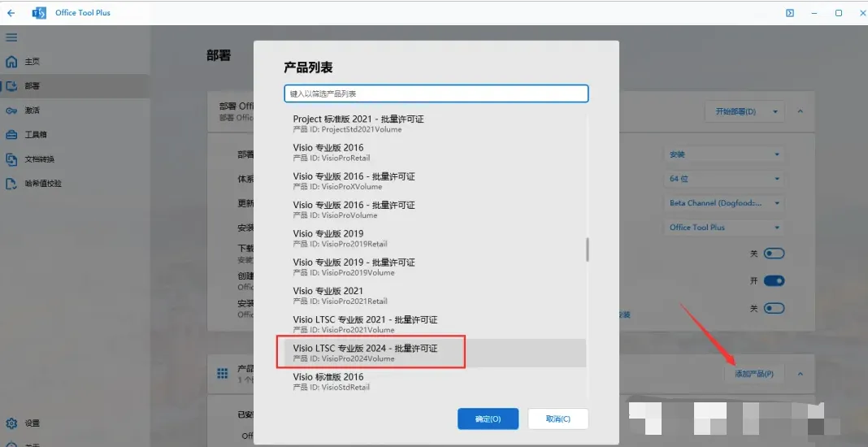Select Visio 专业版 2016 VisioProRetail
868x447 pixels.
click(x=435, y=152)
